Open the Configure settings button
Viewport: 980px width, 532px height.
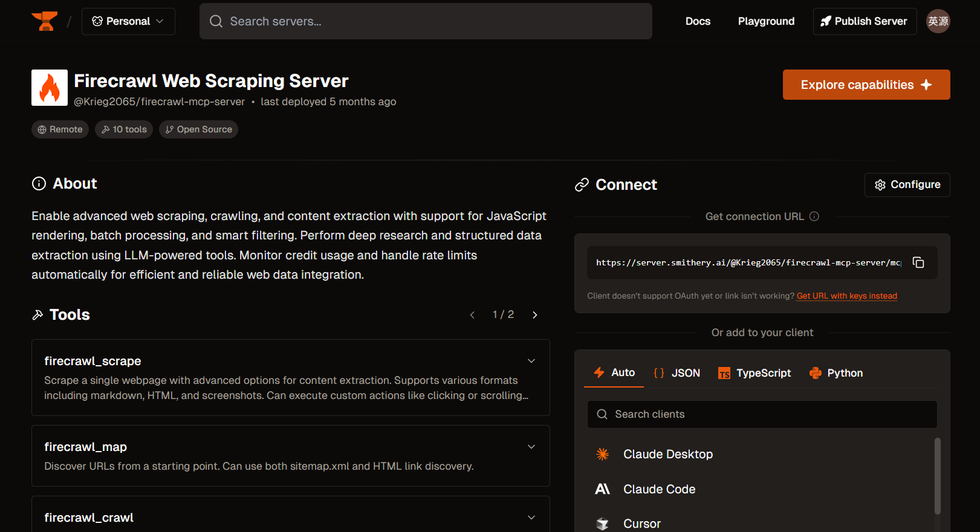[907, 185]
